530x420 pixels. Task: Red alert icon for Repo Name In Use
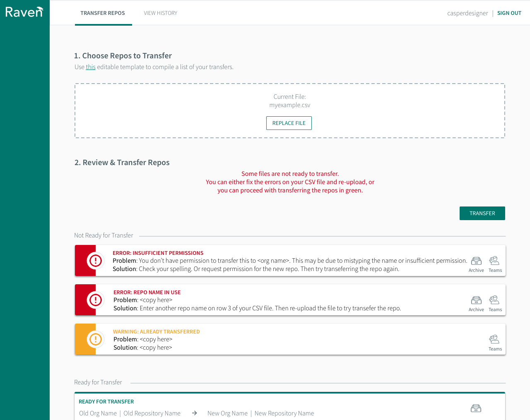96,300
